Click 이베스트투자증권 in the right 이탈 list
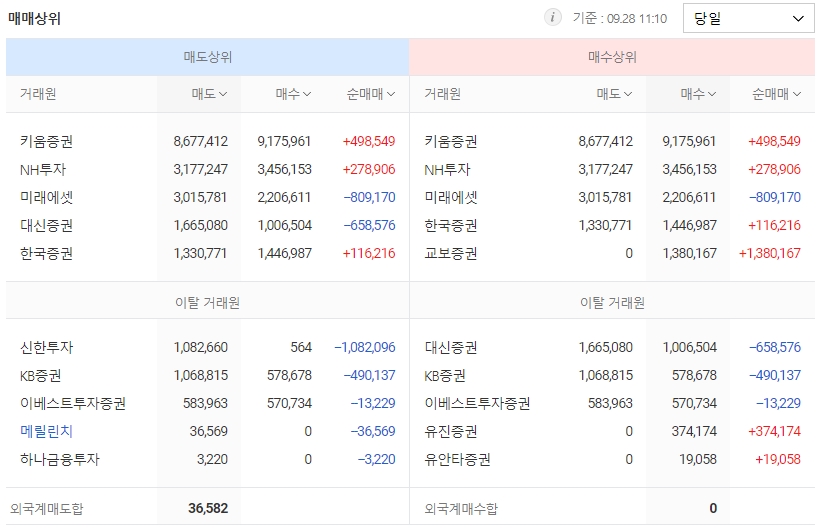Screen dimensions: 817x529 pyautogui.click(x=477, y=403)
